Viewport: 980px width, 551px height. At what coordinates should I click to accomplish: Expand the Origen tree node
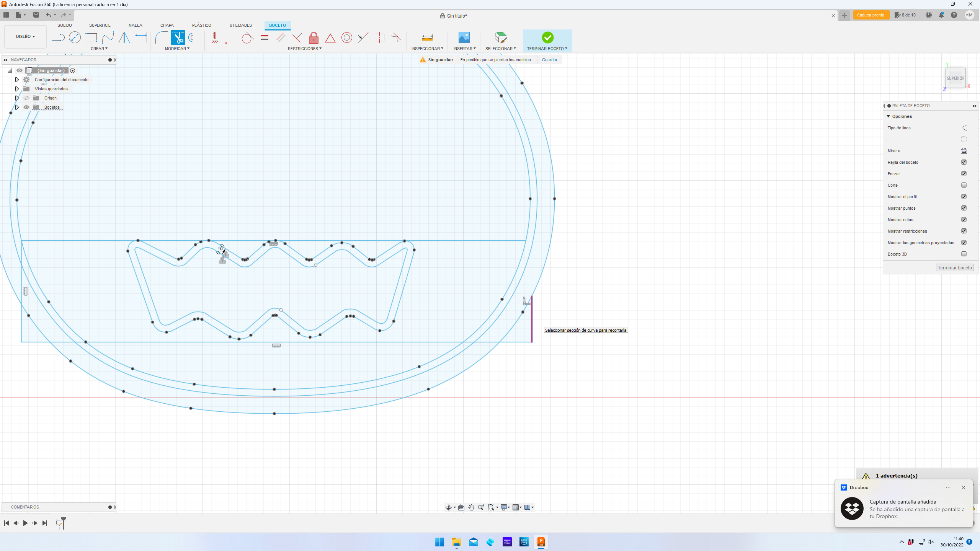[17, 98]
